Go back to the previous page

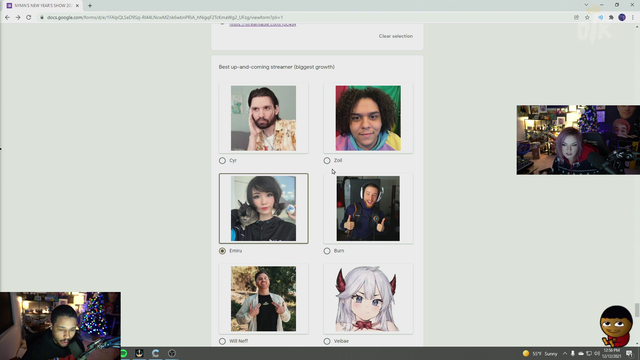(x=7, y=18)
